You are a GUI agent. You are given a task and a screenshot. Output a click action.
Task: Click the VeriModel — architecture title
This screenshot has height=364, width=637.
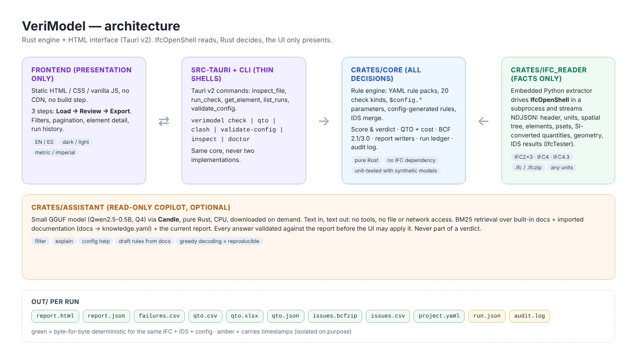click(101, 26)
